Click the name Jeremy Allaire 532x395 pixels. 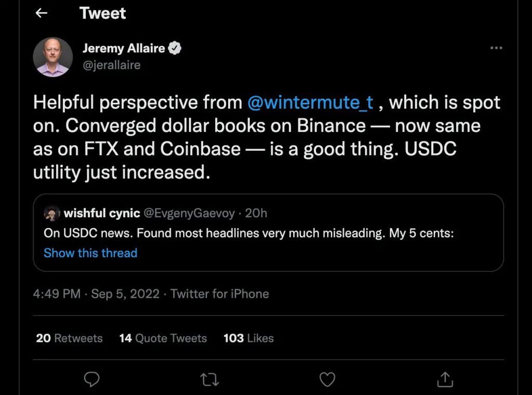(x=125, y=47)
